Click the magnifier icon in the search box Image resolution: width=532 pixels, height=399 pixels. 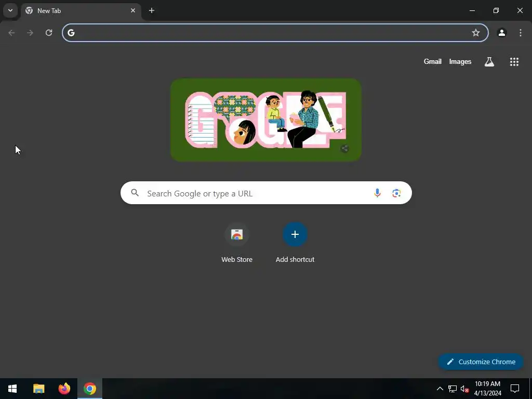click(135, 193)
